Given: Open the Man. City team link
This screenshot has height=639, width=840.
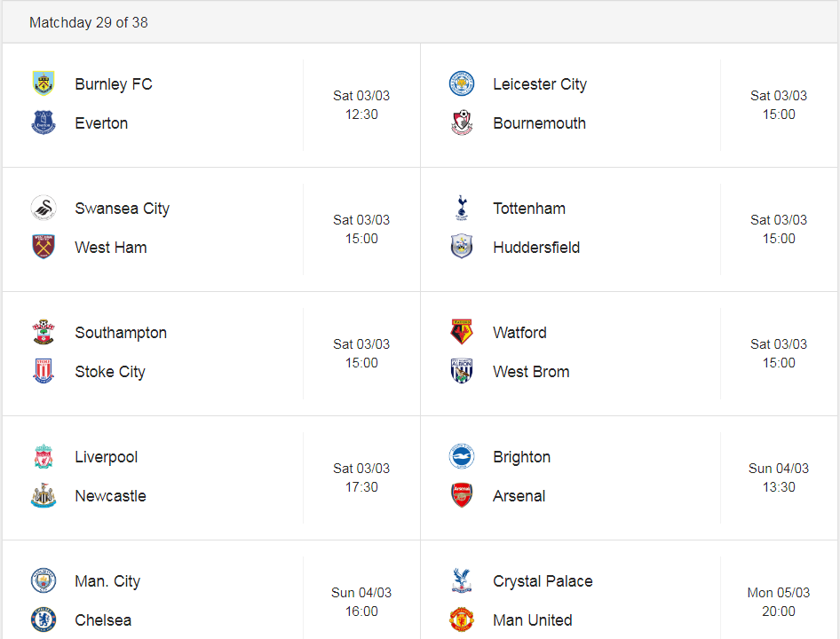Looking at the screenshot, I should pos(107,581).
